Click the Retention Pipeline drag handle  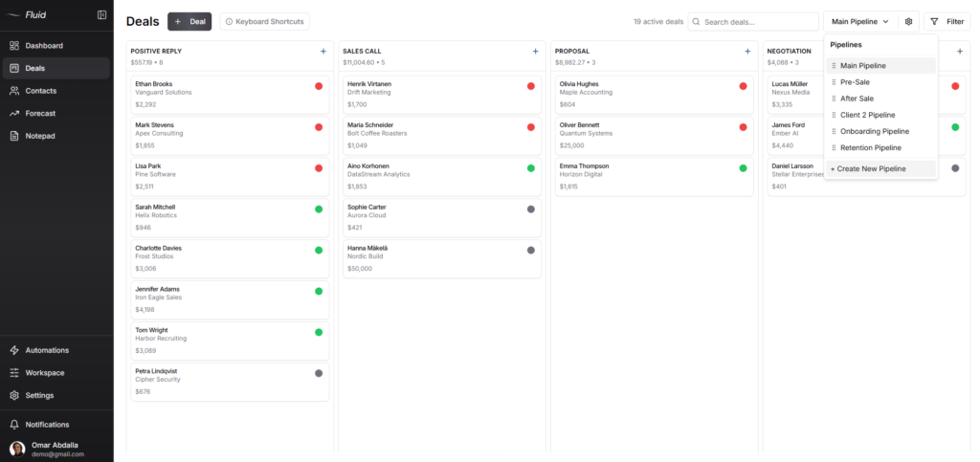(834, 148)
